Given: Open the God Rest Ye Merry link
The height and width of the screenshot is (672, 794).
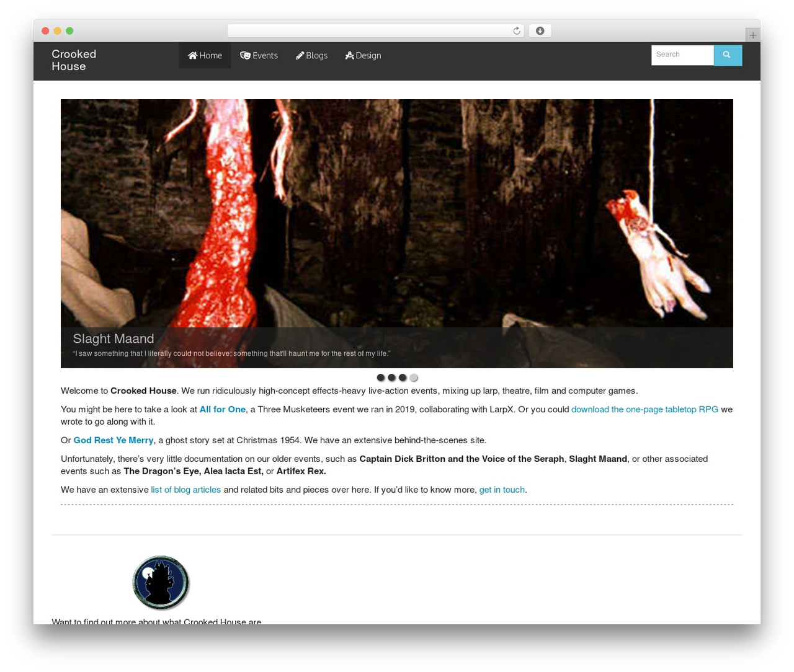Looking at the screenshot, I should pos(114,441).
